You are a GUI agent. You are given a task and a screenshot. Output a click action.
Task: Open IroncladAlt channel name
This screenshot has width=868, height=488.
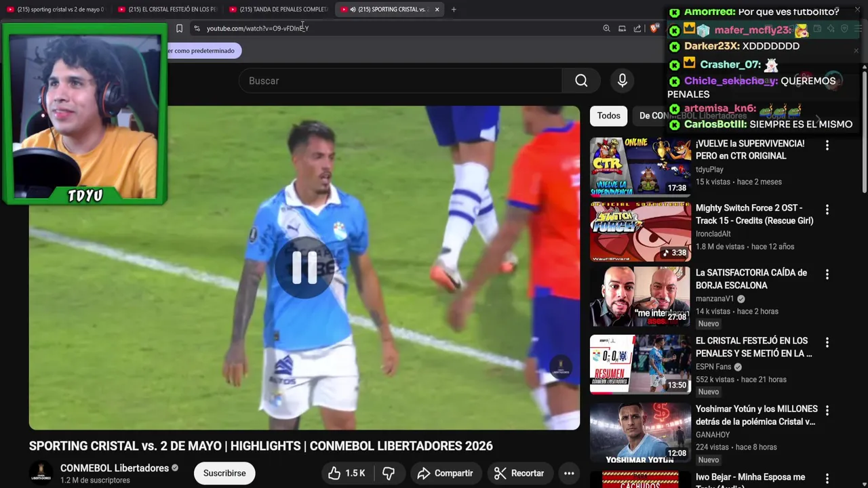(x=713, y=234)
